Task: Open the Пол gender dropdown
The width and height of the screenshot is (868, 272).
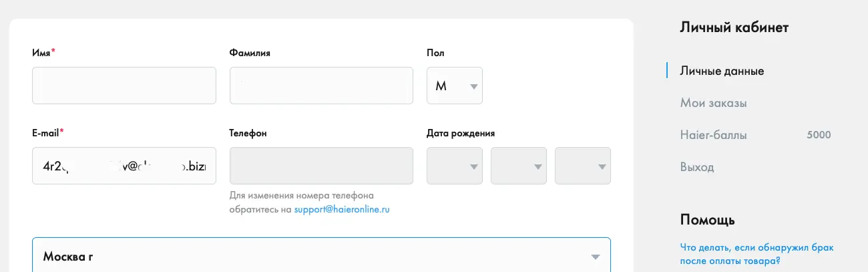Action: coord(455,86)
